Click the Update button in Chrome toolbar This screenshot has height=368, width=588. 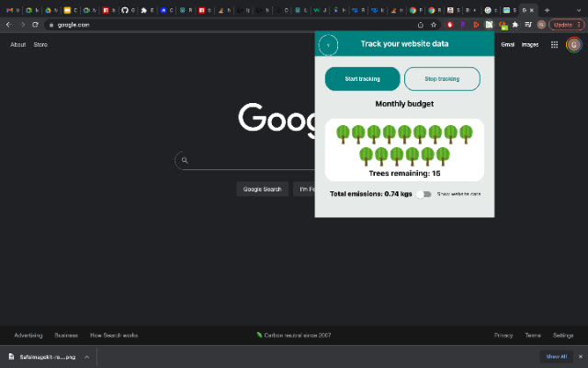(566, 25)
